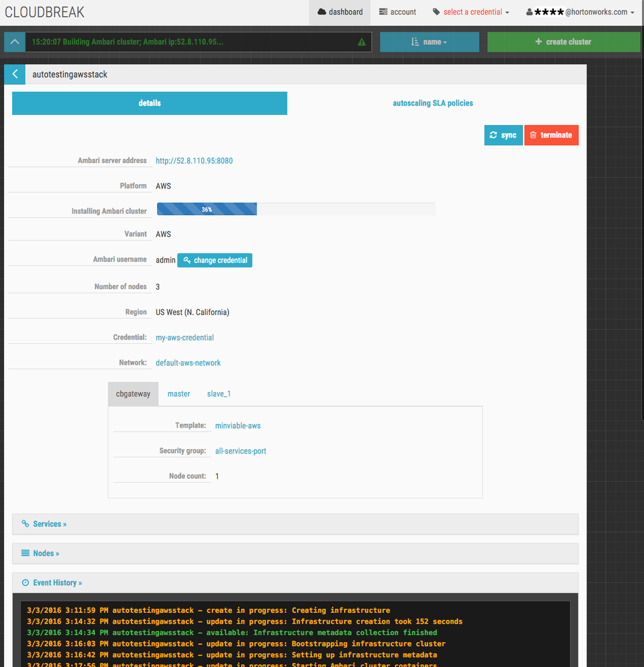The width and height of the screenshot is (644, 667).
Task: Open the default-aws-network link
Action: [188, 363]
